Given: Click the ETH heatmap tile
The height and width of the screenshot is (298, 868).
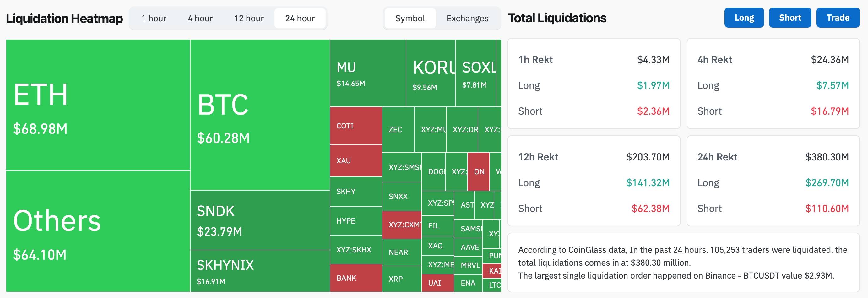Looking at the screenshot, I should coord(98,105).
